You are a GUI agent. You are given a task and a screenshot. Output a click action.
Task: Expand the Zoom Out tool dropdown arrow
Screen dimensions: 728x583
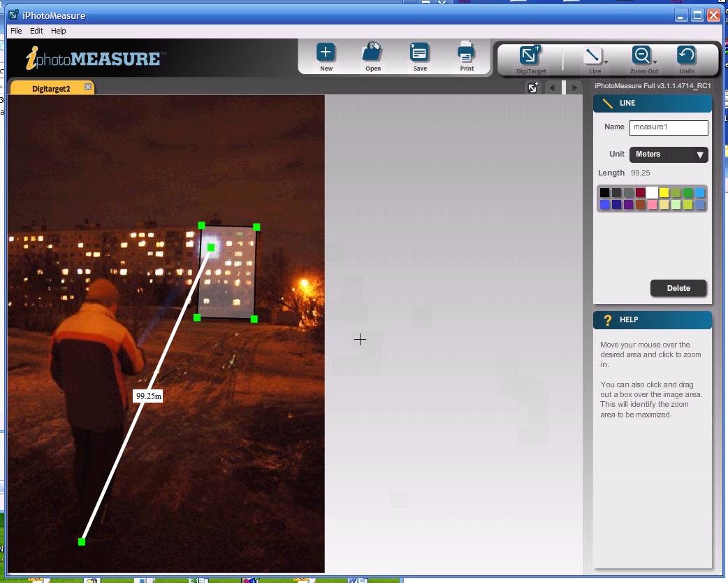pyautogui.click(x=655, y=63)
